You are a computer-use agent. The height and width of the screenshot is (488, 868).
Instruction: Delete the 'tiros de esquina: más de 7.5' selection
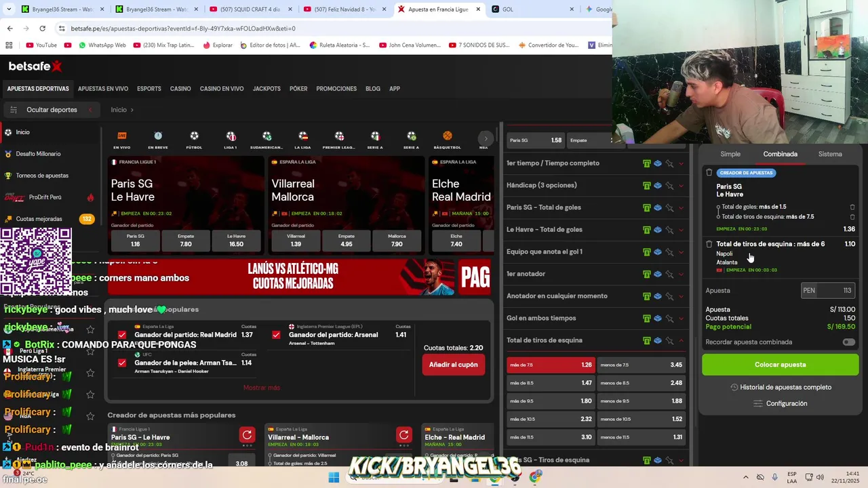click(x=852, y=217)
